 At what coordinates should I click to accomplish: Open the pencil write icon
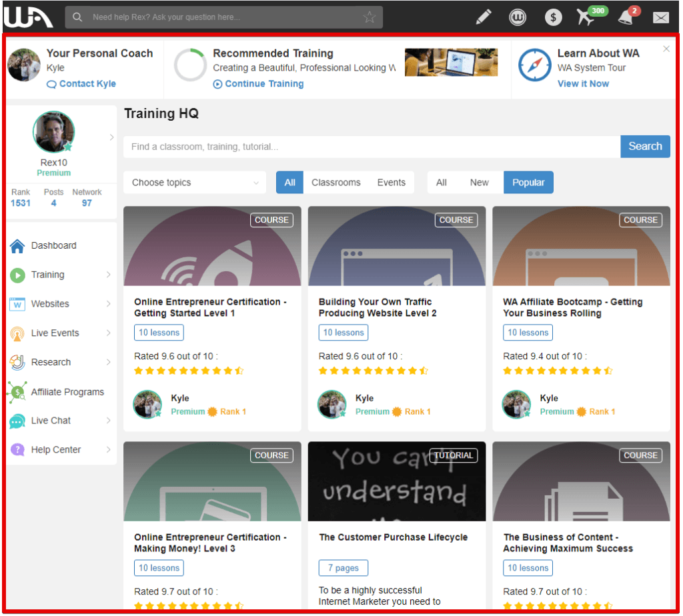coord(484,17)
